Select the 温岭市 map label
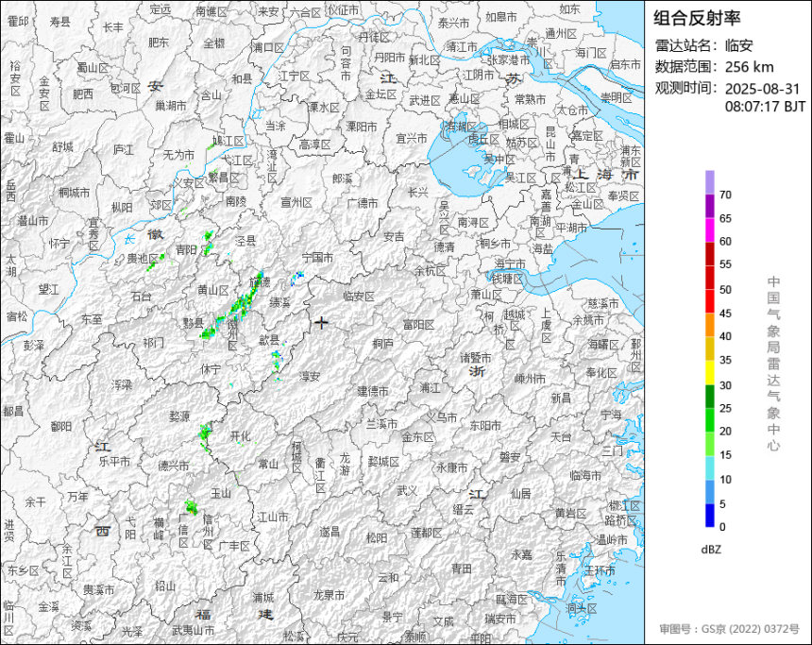 (x=612, y=539)
